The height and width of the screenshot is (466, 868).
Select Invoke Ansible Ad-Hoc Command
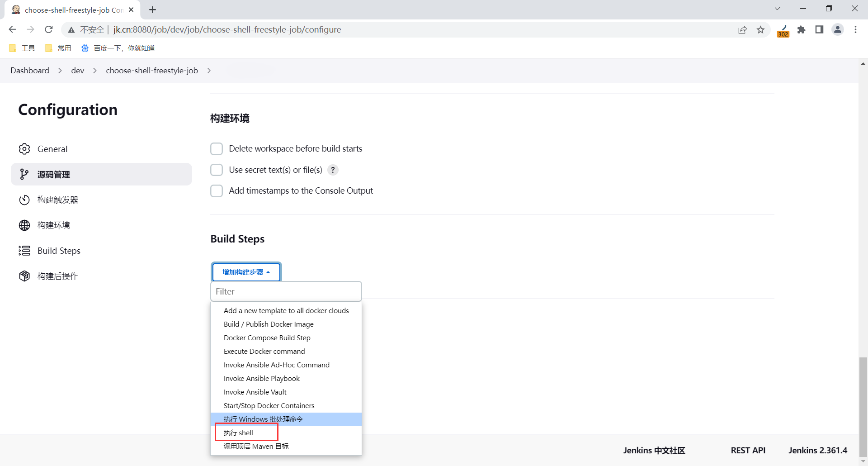(286, 365)
